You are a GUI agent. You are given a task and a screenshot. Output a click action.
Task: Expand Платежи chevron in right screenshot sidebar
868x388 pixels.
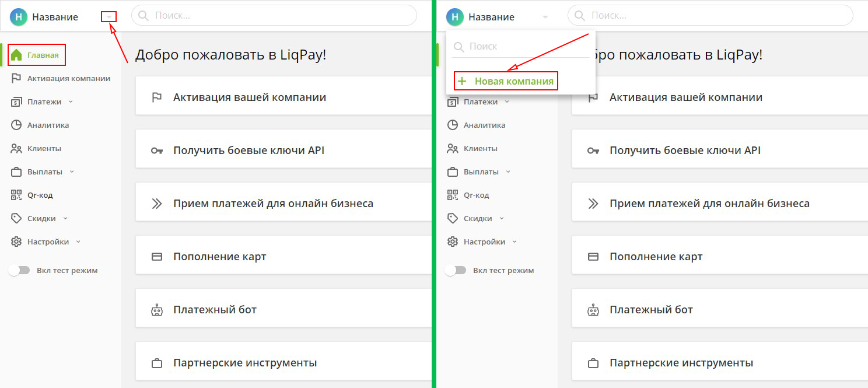point(507,102)
